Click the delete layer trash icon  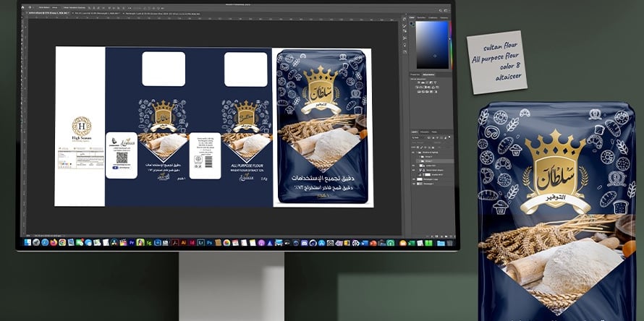pos(454,236)
